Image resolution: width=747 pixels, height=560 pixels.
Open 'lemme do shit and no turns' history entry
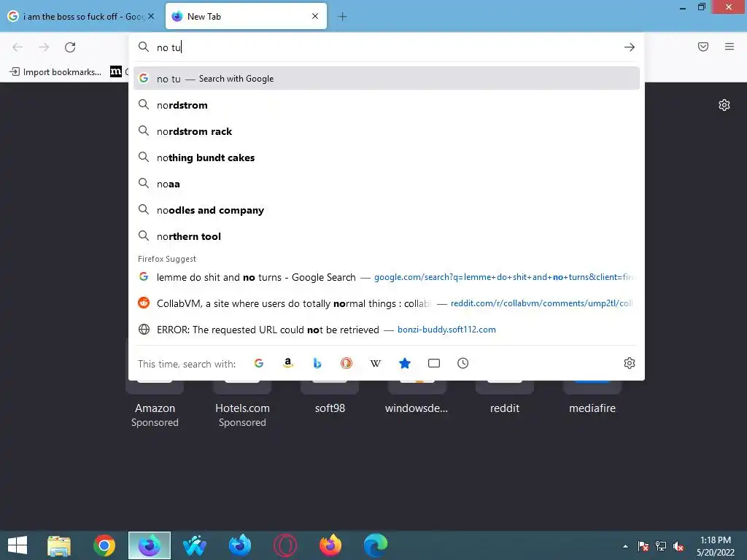tap(387, 277)
